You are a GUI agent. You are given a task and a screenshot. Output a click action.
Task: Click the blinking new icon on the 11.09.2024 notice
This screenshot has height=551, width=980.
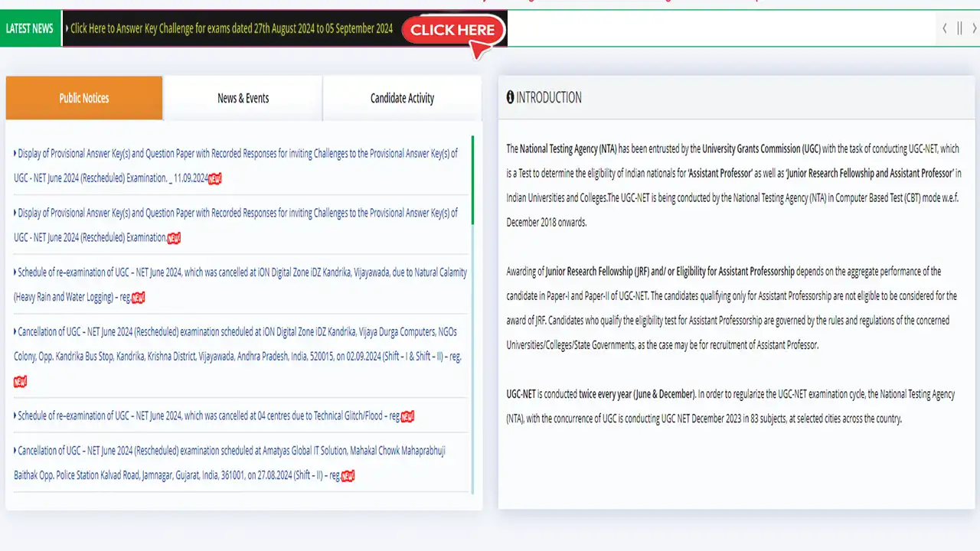214,178
